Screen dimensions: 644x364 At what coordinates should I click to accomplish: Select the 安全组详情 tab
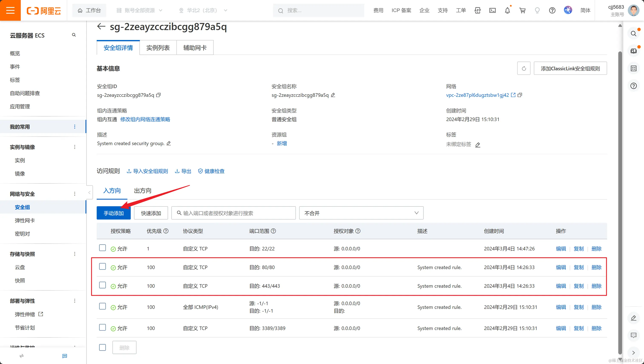(x=118, y=47)
